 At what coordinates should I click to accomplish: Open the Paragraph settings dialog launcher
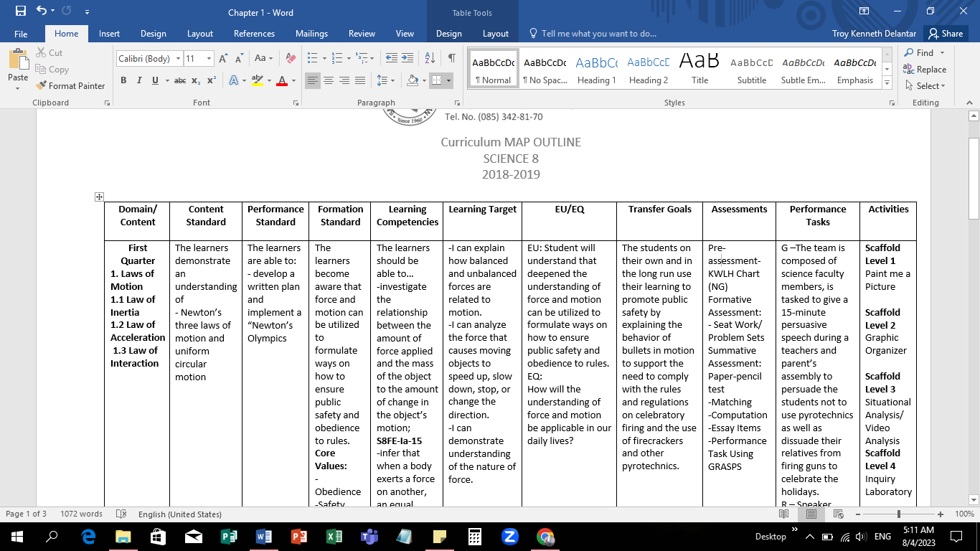pyautogui.click(x=457, y=103)
